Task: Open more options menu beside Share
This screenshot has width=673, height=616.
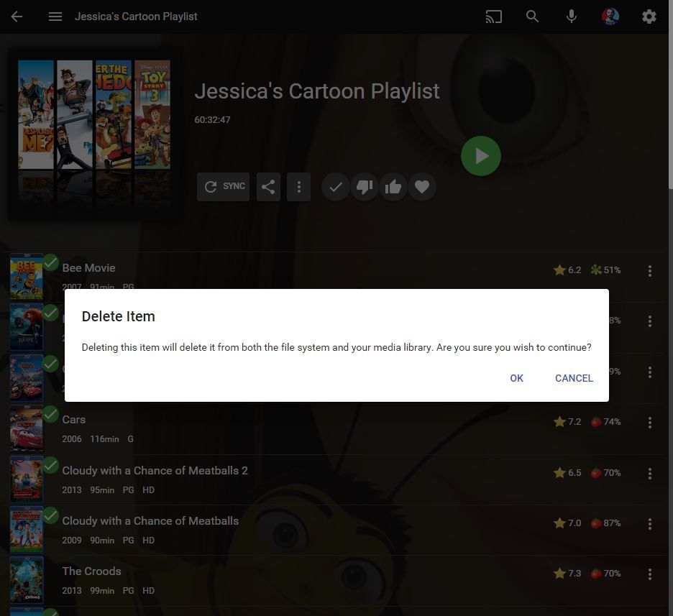Action: click(x=299, y=187)
